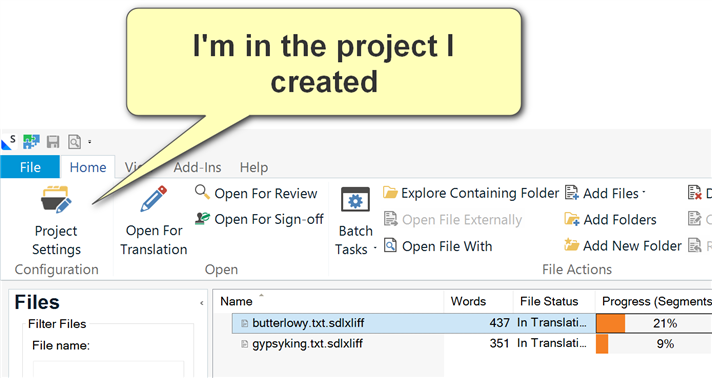Click the puzzle-piece icon in quick access toolbar
The width and height of the screenshot is (712, 378).
(31, 142)
